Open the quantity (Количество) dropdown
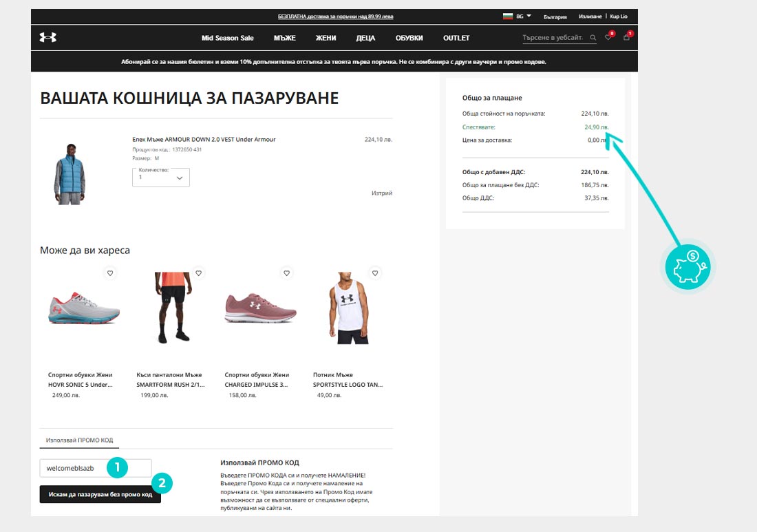This screenshot has width=757, height=532. [161, 177]
